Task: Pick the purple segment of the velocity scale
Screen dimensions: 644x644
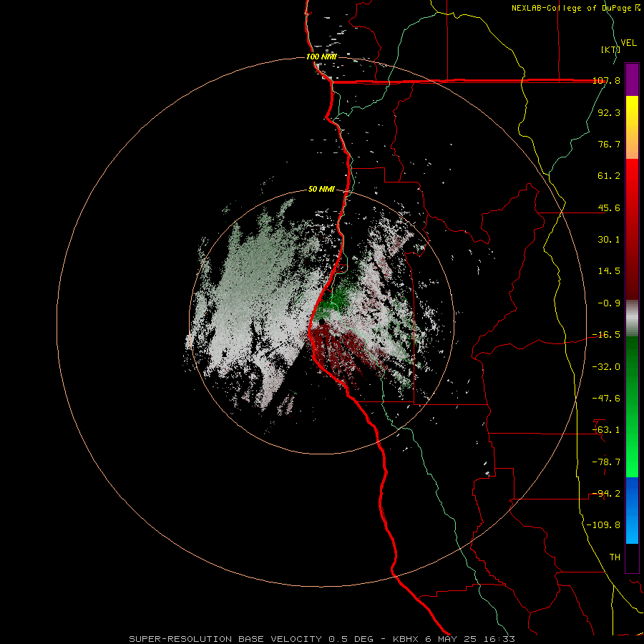Action: tap(632, 79)
